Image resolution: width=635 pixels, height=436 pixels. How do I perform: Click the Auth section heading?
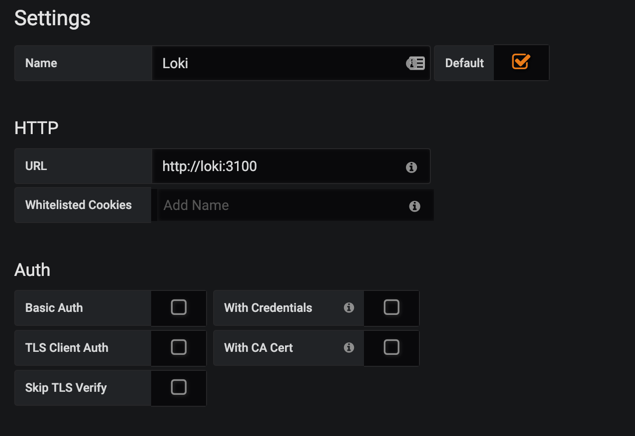pos(32,270)
